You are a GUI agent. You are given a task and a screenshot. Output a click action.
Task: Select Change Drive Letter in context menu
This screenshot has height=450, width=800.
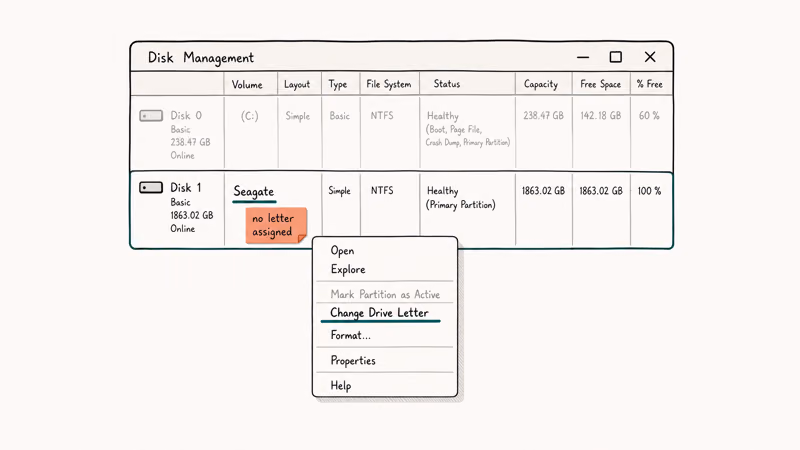click(380, 313)
